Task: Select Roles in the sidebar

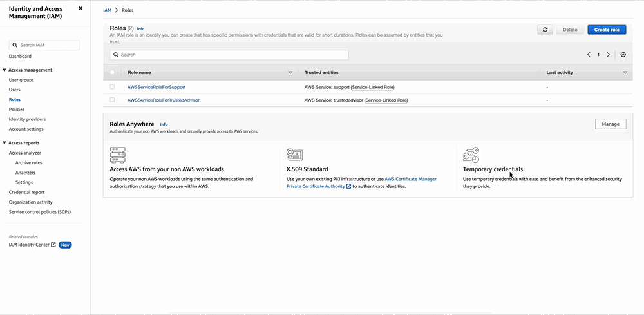Action: pos(14,100)
